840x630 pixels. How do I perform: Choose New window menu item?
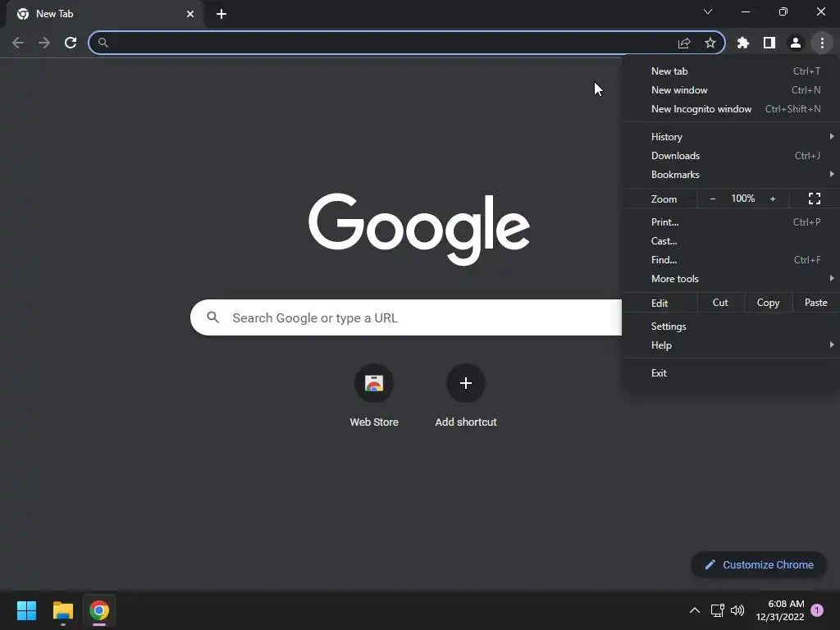tap(731, 90)
